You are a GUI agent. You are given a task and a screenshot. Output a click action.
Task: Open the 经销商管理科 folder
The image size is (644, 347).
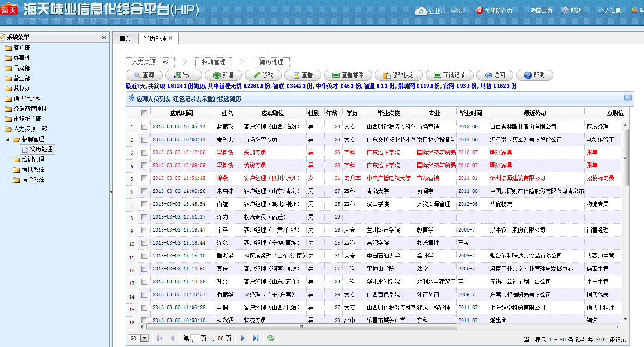tap(26, 108)
